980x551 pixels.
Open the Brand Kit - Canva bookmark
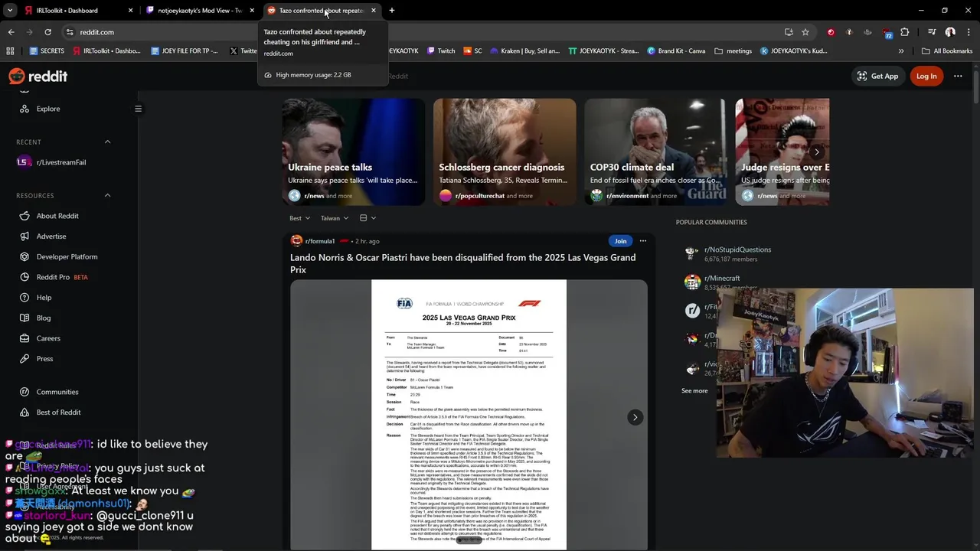point(676,51)
